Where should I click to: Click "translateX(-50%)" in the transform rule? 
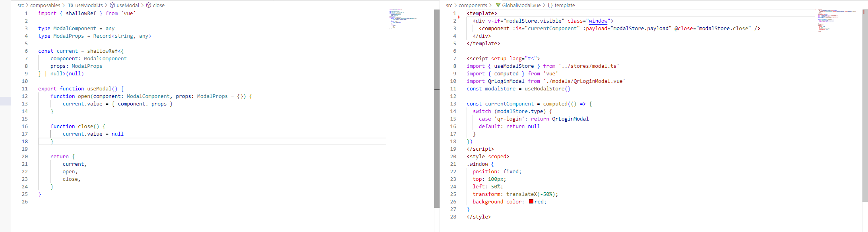[x=531, y=194]
